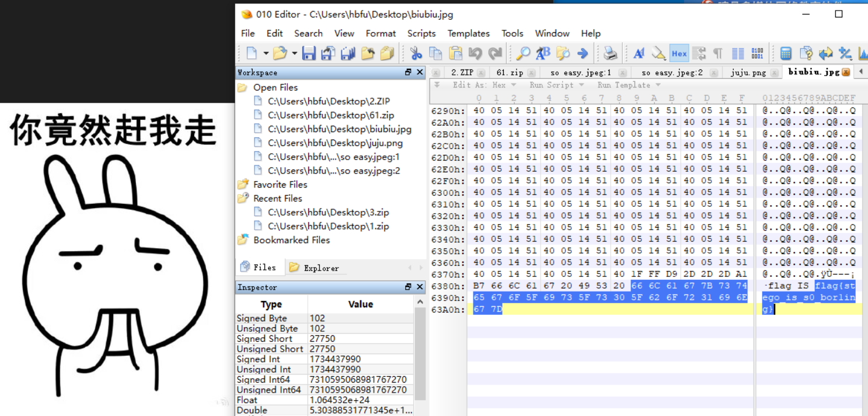
Task: Select the Open Files tree node
Action: (276, 87)
